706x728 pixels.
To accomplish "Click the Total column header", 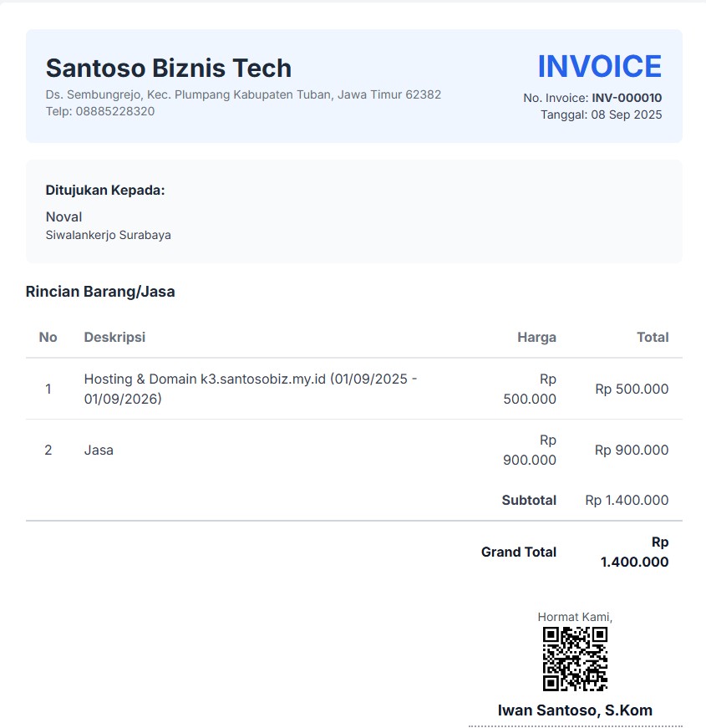I will [653, 337].
